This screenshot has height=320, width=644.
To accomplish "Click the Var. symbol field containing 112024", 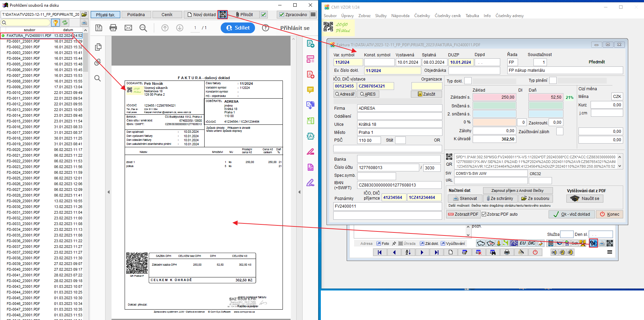I will click(x=348, y=62).
